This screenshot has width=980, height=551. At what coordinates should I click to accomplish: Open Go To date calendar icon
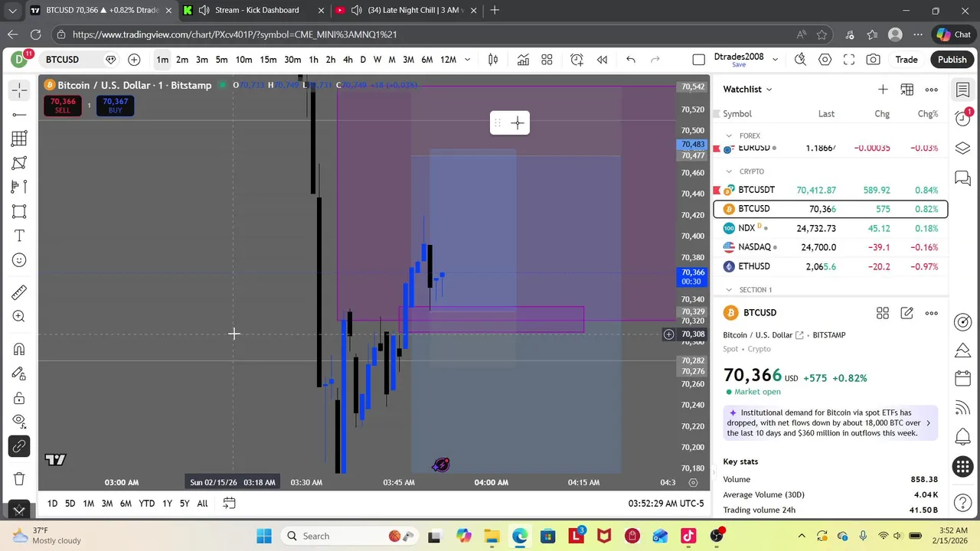coord(229,504)
